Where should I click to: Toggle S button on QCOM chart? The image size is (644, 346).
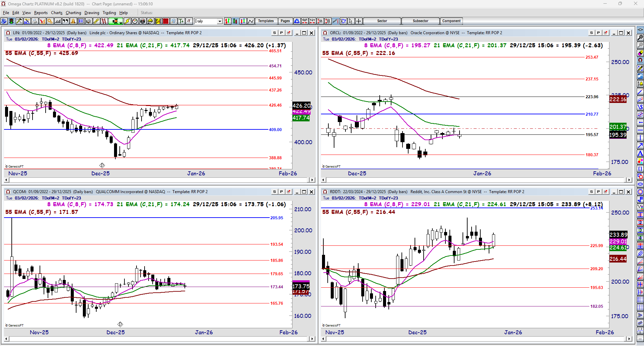[274, 192]
